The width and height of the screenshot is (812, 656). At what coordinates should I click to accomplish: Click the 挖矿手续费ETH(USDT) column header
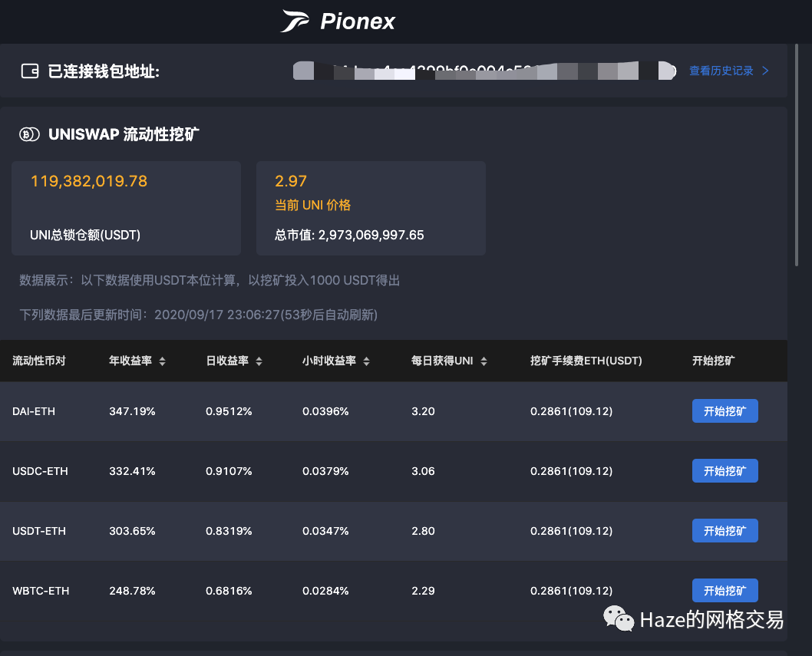click(586, 361)
